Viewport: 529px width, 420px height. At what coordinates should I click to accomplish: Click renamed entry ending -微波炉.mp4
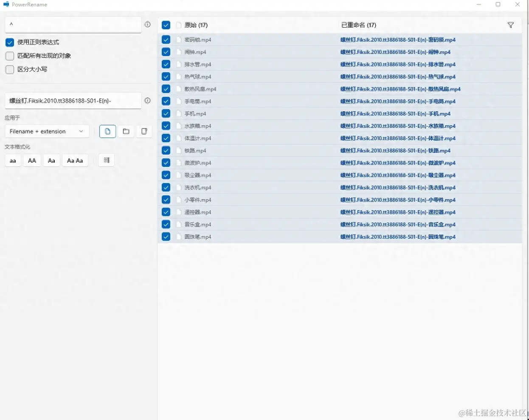[x=398, y=163]
